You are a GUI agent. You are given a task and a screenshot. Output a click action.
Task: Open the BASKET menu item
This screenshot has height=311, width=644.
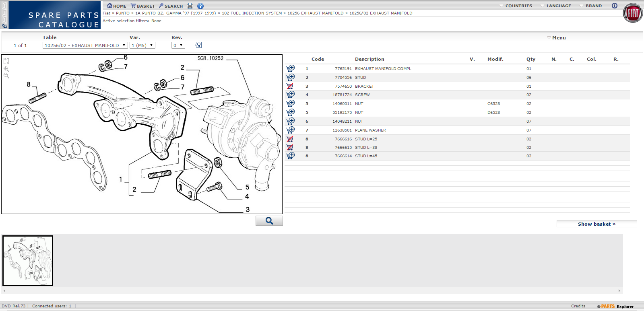click(x=143, y=6)
